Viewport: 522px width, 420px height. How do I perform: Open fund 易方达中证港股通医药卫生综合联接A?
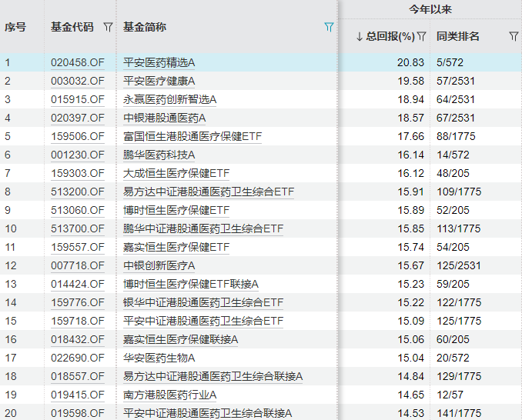[x=212, y=376]
